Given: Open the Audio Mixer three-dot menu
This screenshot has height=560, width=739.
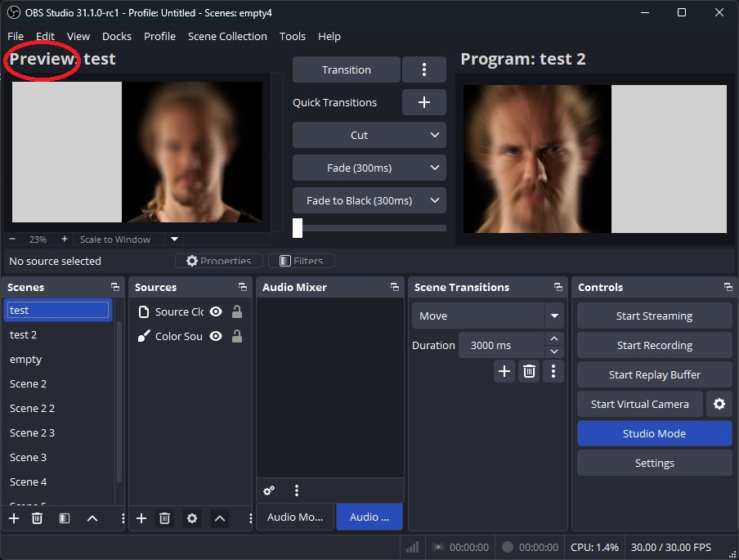Looking at the screenshot, I should coord(297,491).
